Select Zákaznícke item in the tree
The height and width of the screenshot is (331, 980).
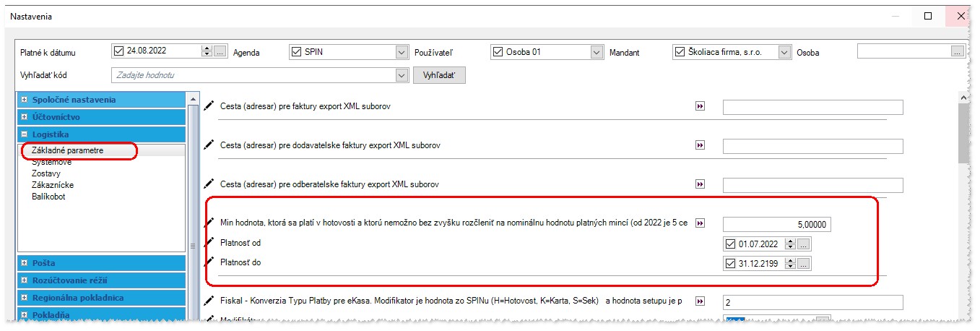tap(52, 185)
